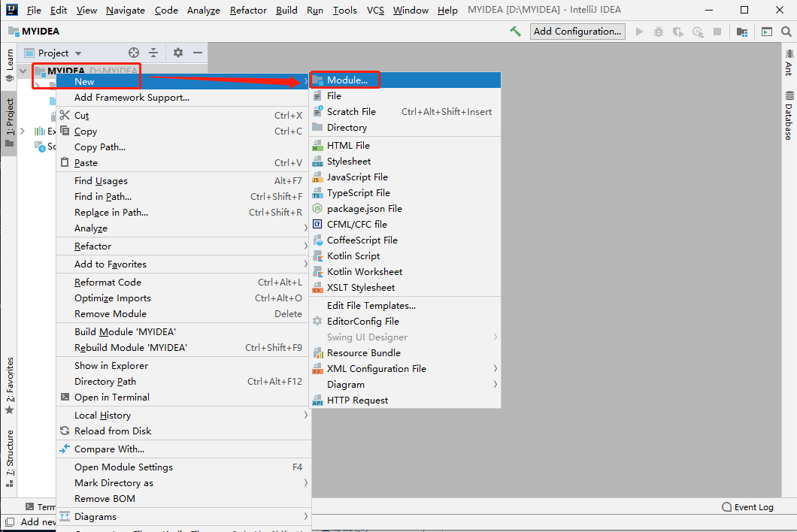The width and height of the screenshot is (797, 532).
Task: Select Copy Path... menu entry
Action: [183, 147]
